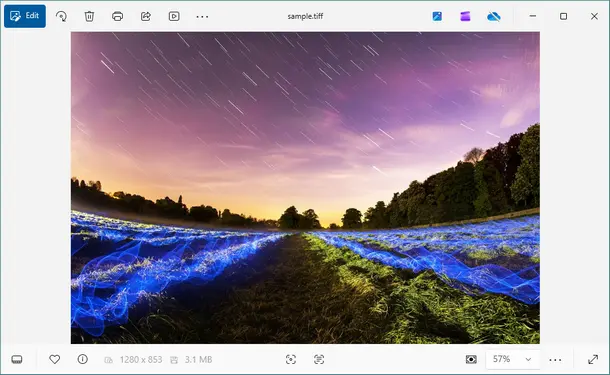
Task: Maximize the Photos window
Action: tap(563, 16)
